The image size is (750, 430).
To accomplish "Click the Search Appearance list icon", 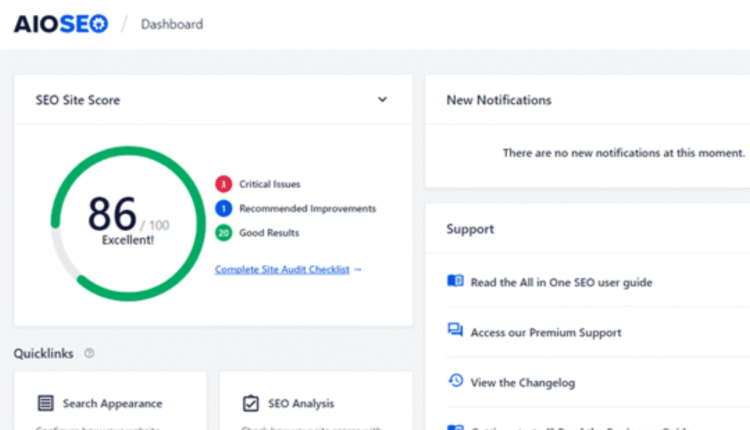I will click(45, 403).
